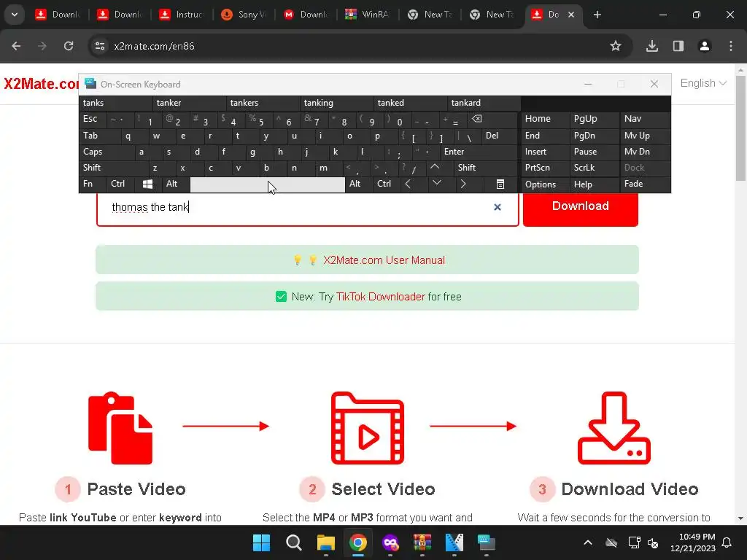Click the red Download button
The width and height of the screenshot is (747, 560).
click(580, 206)
